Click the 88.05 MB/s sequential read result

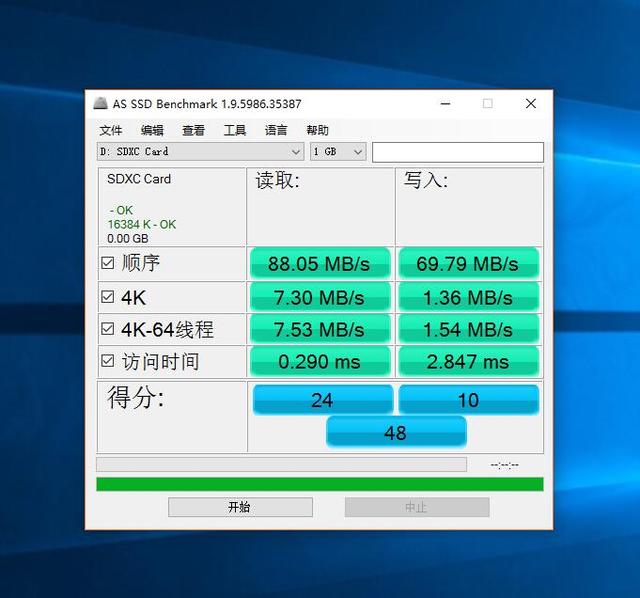(x=320, y=263)
